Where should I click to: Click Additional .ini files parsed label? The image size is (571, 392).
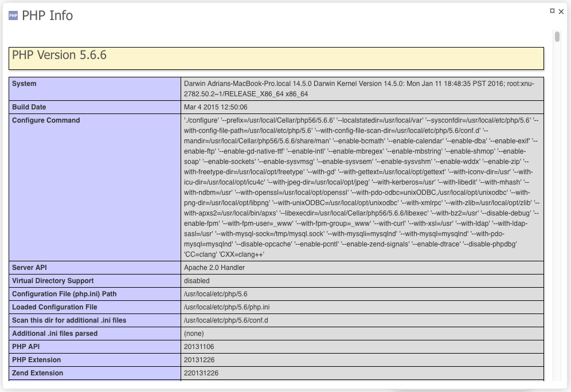(x=55, y=334)
